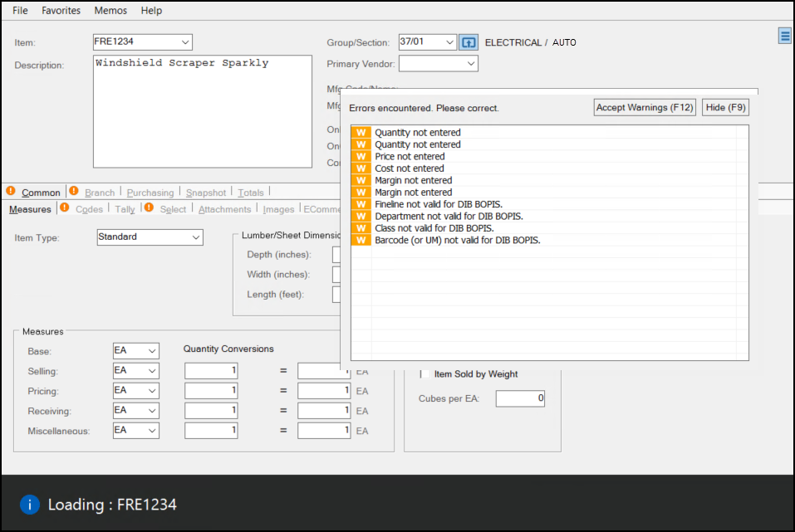Select the Common tab
The height and width of the screenshot is (532, 795).
point(41,193)
